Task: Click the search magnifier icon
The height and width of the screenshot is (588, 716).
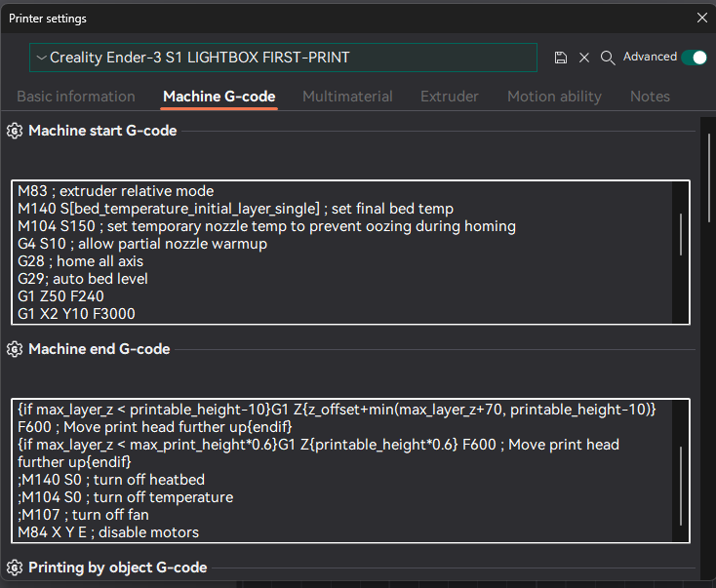Action: pyautogui.click(x=608, y=58)
